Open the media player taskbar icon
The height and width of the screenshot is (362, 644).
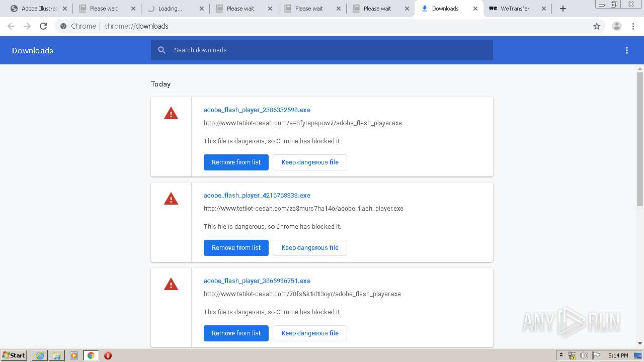tap(73, 355)
